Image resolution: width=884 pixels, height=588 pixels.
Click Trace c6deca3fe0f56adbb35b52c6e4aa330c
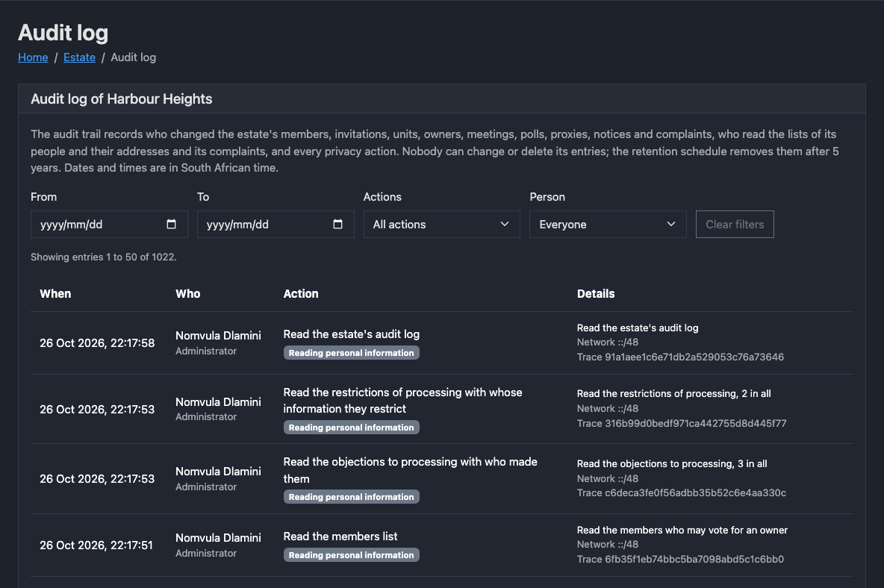pyautogui.click(x=681, y=492)
